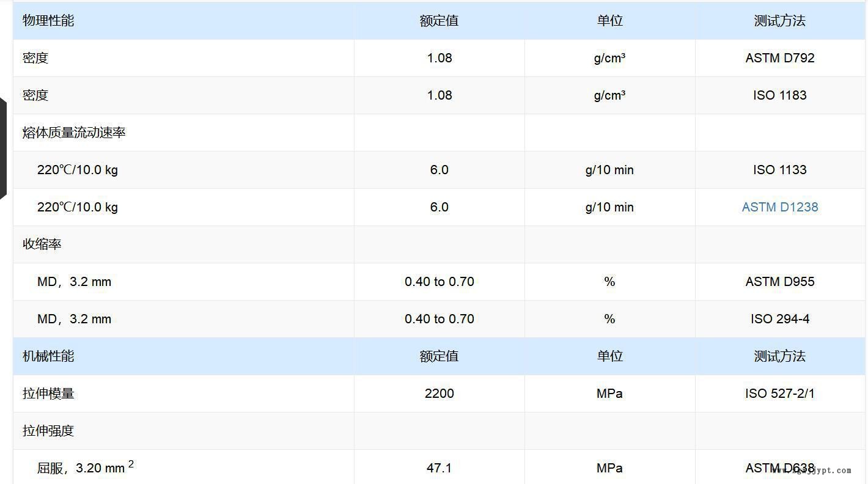Select 220℃/10.0 kg in the ISO 1133 row
This screenshot has width=868, height=484.
tap(78, 170)
